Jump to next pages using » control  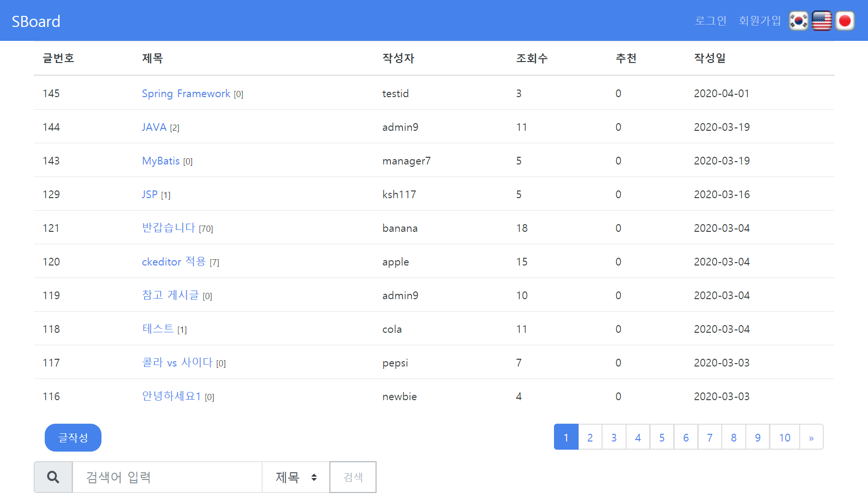pyautogui.click(x=811, y=437)
